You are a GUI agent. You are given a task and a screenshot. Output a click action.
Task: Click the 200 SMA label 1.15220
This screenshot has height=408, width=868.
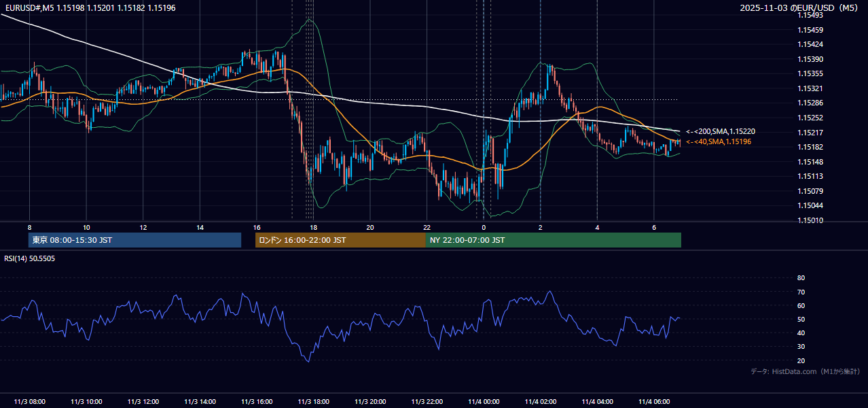pyautogui.click(x=721, y=131)
